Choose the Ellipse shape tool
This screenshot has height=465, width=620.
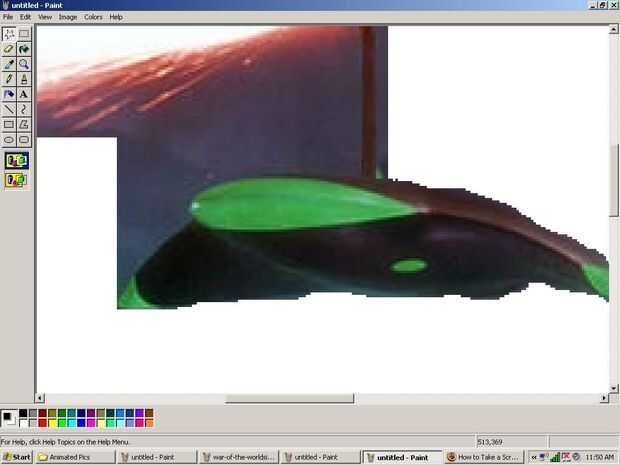9,139
